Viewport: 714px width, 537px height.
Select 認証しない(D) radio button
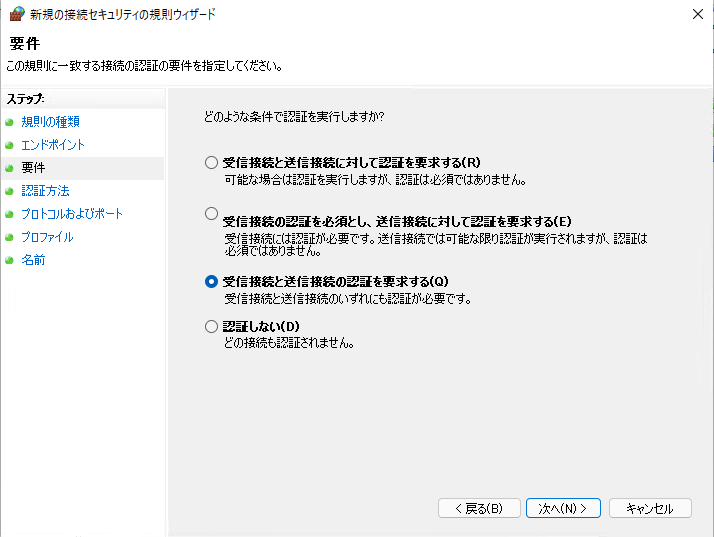click(211, 326)
